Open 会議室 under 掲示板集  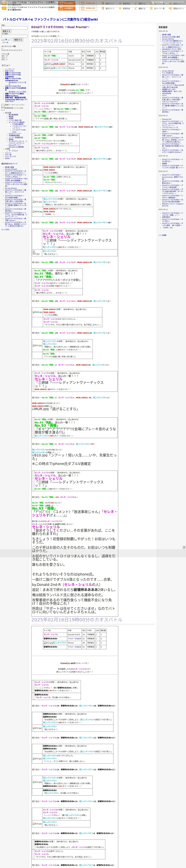(x=11, y=119)
